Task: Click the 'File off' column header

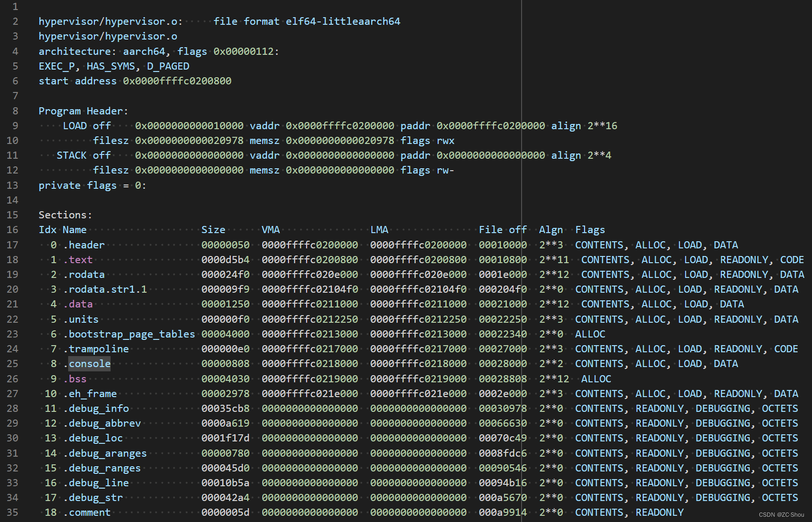Action: (503, 229)
